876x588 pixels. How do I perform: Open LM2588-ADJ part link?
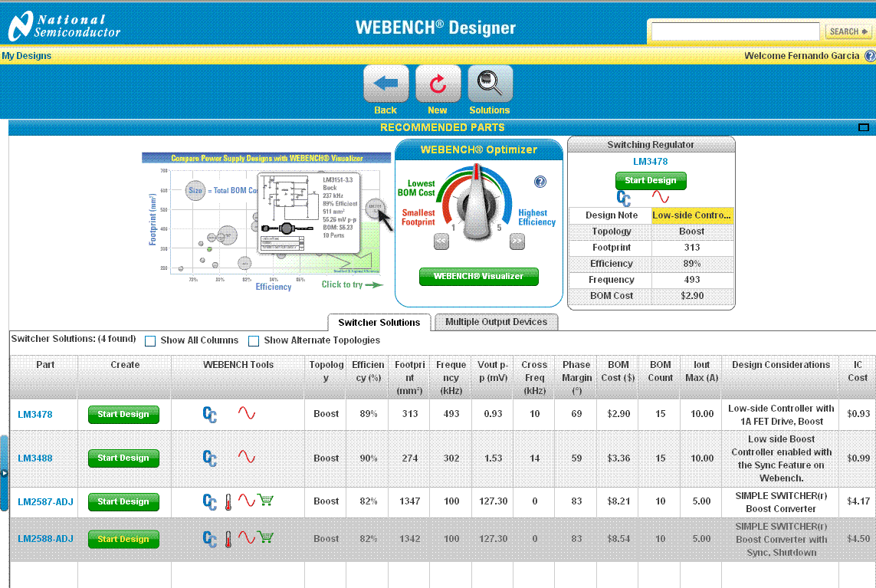click(x=45, y=540)
